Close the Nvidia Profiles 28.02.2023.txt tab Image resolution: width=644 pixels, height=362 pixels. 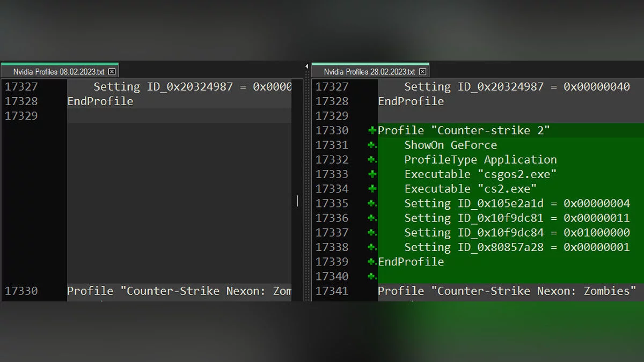(422, 71)
